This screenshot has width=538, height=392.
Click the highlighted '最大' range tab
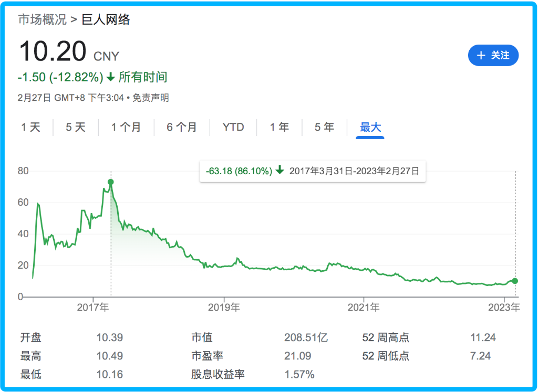click(369, 127)
